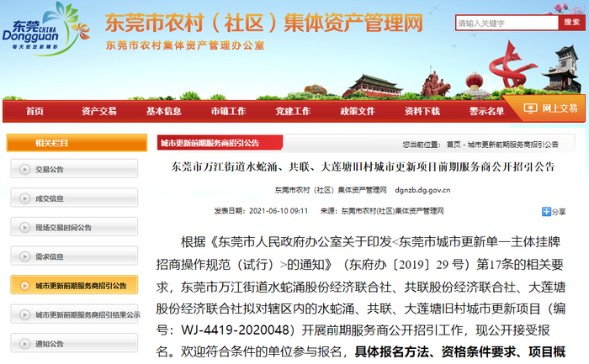589x364 pixels.
Task: Click the Dongguan China logo
Action: [45, 29]
